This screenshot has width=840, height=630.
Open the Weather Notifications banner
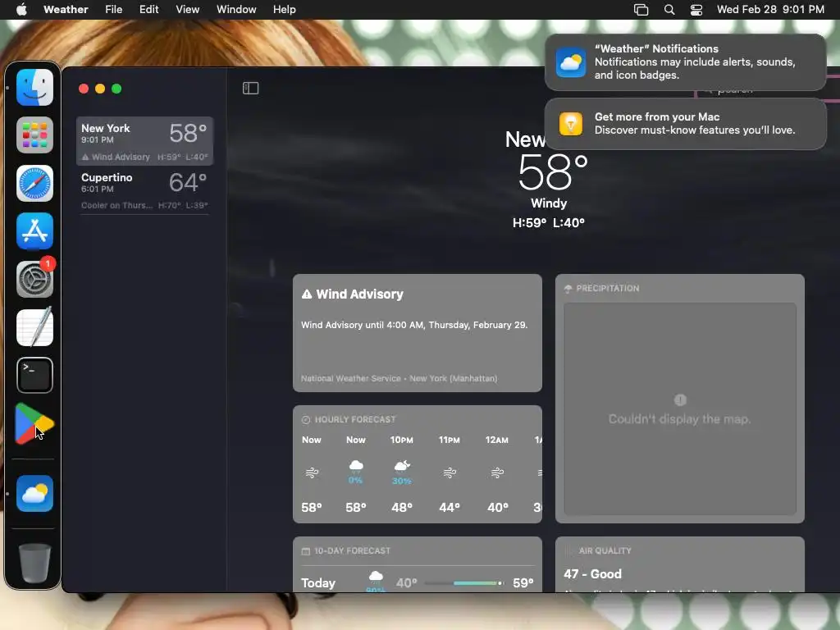pyautogui.click(x=685, y=62)
